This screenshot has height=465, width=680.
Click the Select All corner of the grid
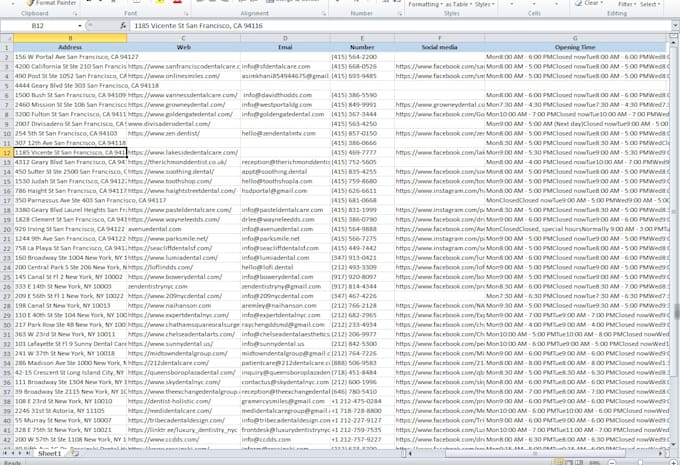tap(7, 38)
